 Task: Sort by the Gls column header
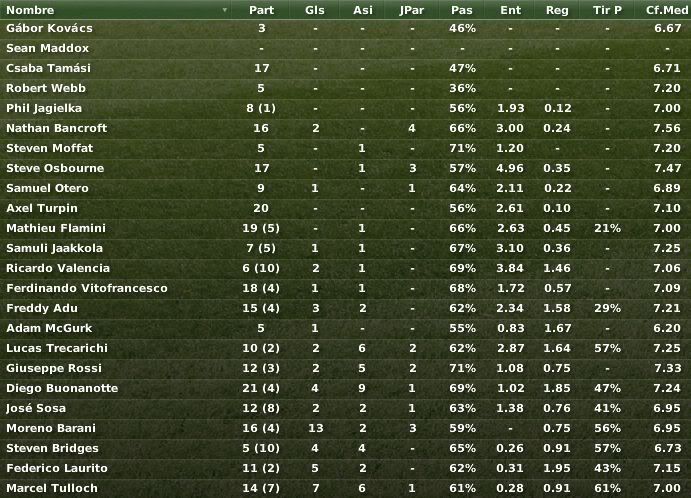[315, 10]
